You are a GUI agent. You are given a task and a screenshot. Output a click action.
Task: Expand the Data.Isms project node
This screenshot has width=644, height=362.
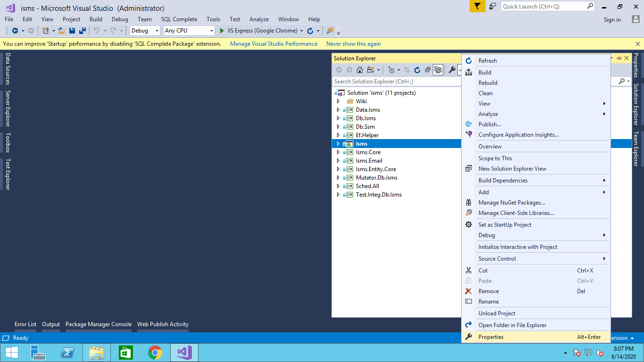(338, 110)
